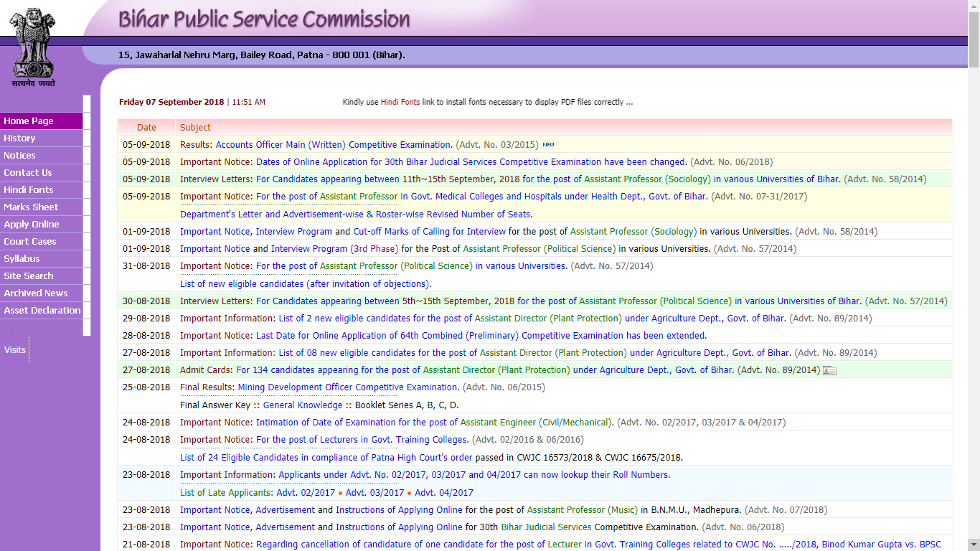
Task: Open Hindi Fonts from the sidebar menu
Action: point(42,190)
